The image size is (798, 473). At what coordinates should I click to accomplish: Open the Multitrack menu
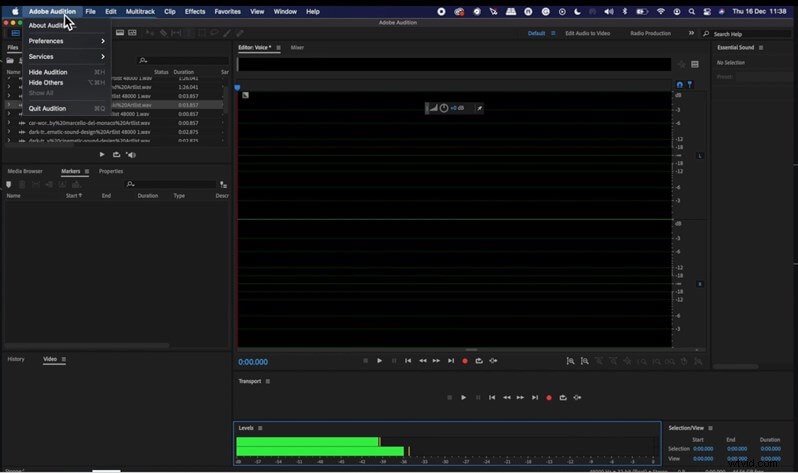(x=140, y=11)
